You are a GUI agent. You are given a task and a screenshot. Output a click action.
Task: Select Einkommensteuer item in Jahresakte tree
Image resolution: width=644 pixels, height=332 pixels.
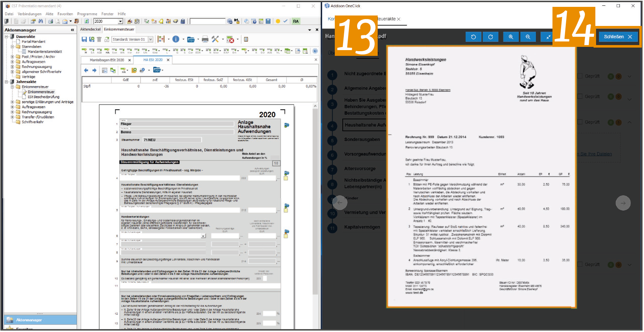41,92
